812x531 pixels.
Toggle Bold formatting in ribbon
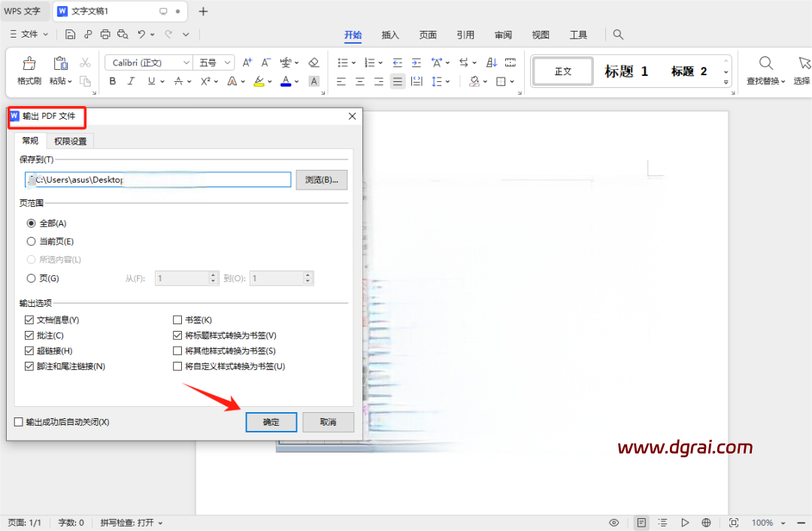(113, 81)
